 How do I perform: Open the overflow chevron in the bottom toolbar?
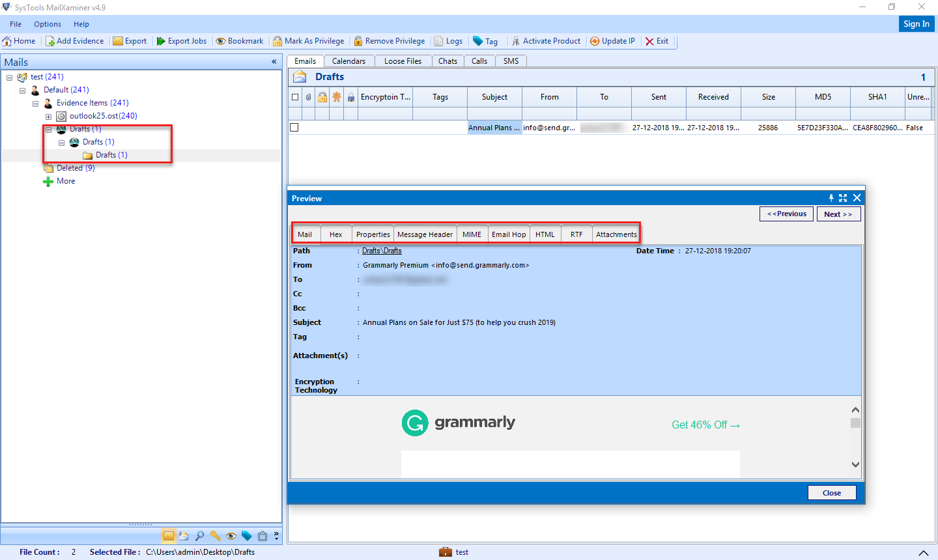(276, 535)
